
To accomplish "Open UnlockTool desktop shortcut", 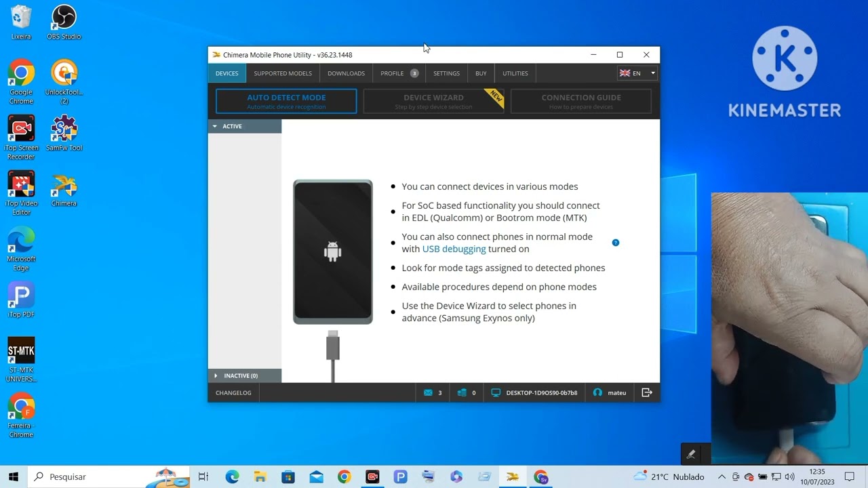I will point(64,82).
